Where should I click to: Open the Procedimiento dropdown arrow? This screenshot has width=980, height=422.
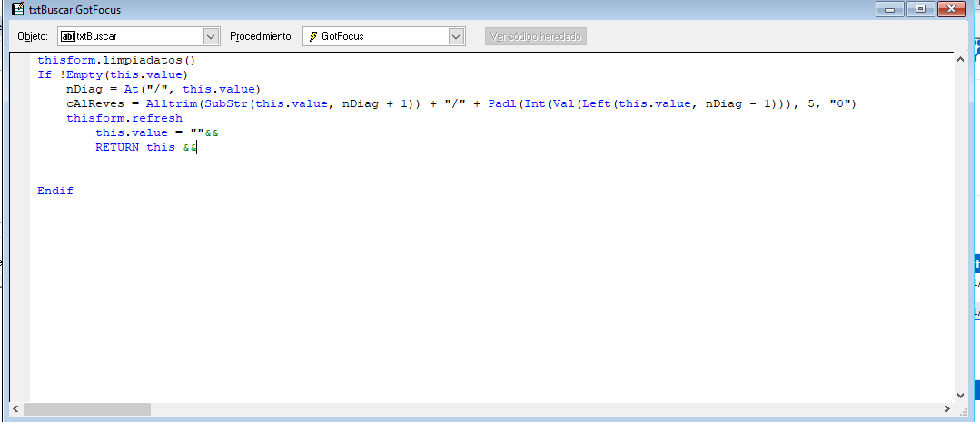(x=457, y=36)
